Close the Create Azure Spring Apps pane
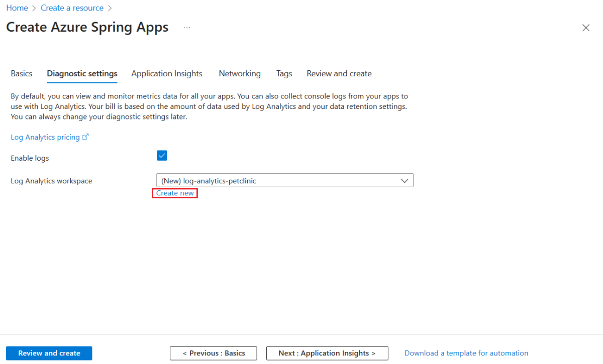This screenshot has height=364, width=603. (x=585, y=28)
